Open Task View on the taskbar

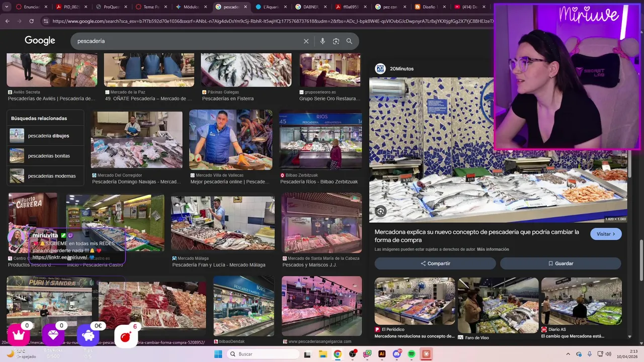pos(307,354)
